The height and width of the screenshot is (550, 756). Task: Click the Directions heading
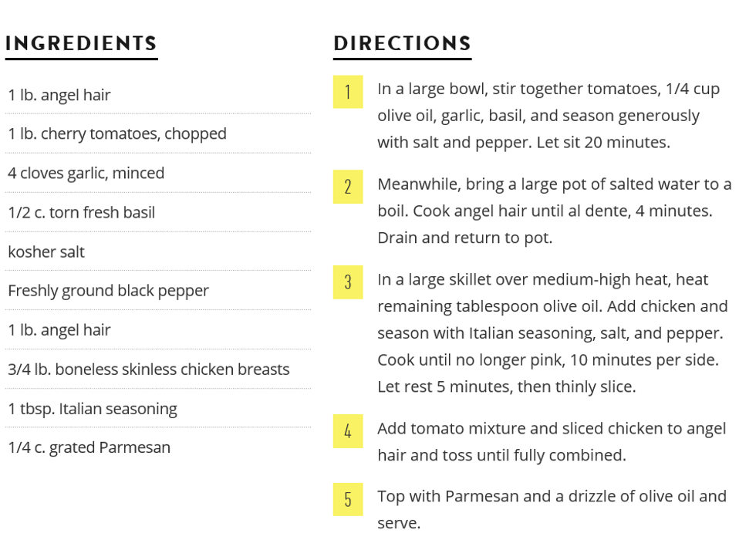pyautogui.click(x=402, y=43)
